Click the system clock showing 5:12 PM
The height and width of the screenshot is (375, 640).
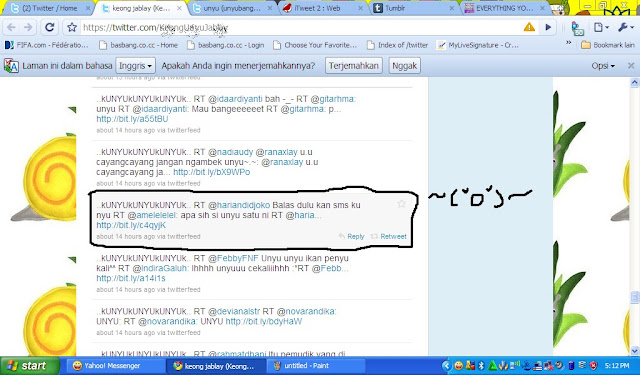coord(617,366)
